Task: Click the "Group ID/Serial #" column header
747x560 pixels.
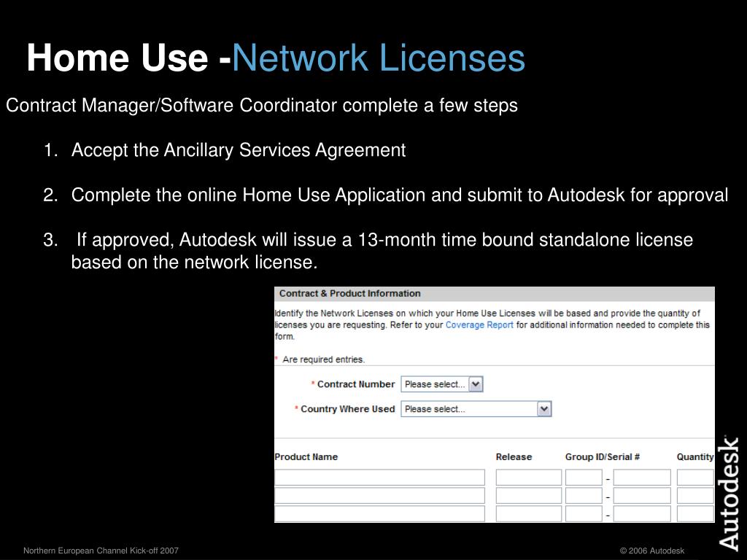Action: pos(602,456)
